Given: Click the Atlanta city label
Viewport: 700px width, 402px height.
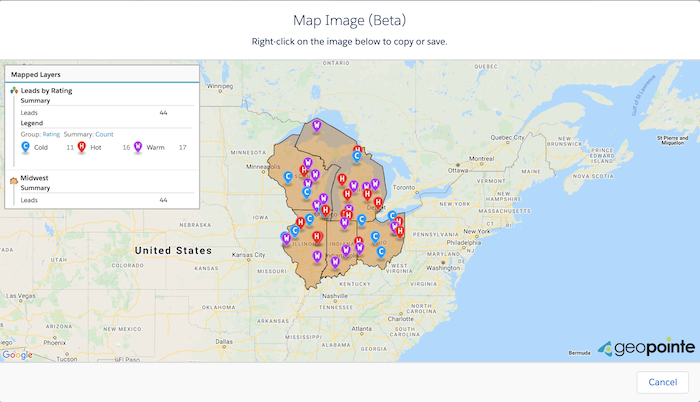Looking at the screenshot, I should point(361,328).
